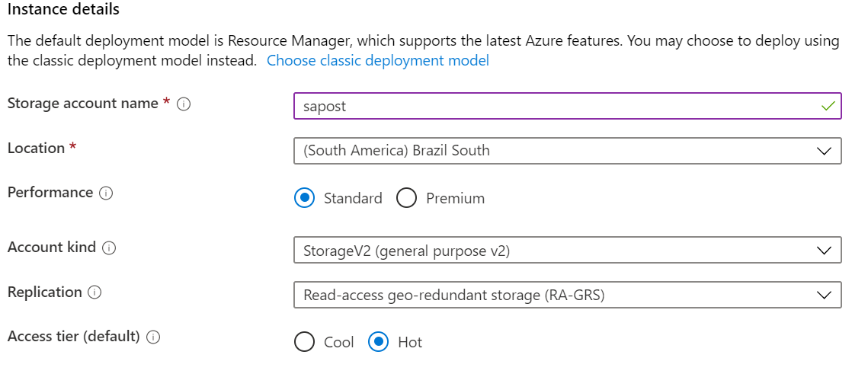The image size is (868, 374).
Task: Choose Cool access tier
Action: (305, 342)
